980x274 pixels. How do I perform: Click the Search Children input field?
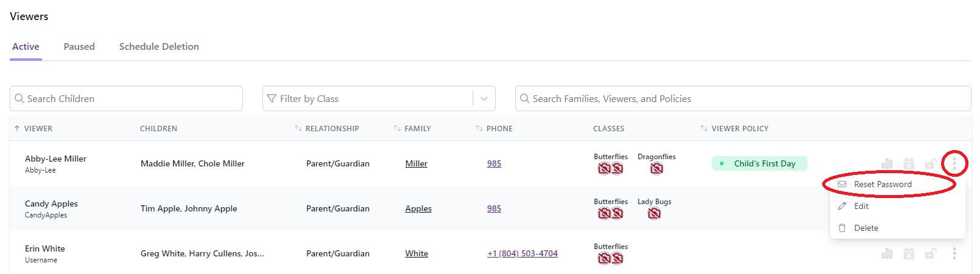[126, 98]
